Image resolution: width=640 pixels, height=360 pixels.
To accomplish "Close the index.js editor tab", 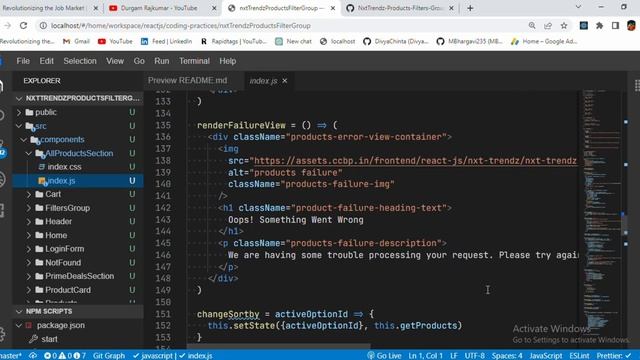I will [x=285, y=81].
